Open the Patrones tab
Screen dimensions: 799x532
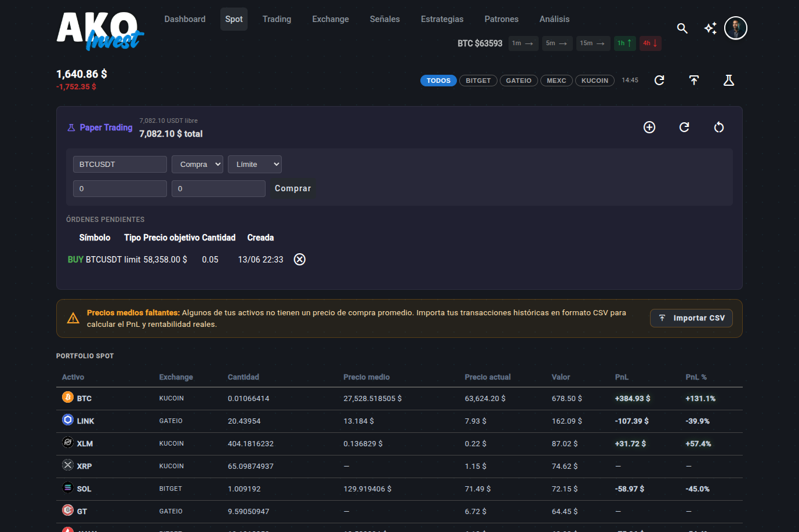tap(502, 19)
